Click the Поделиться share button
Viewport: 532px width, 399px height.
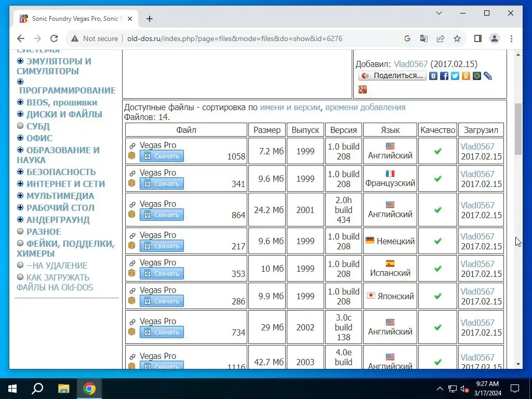[x=393, y=76]
